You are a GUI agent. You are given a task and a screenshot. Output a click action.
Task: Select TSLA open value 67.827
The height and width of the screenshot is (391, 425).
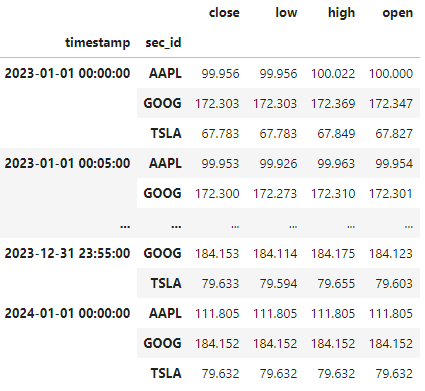[394, 134]
